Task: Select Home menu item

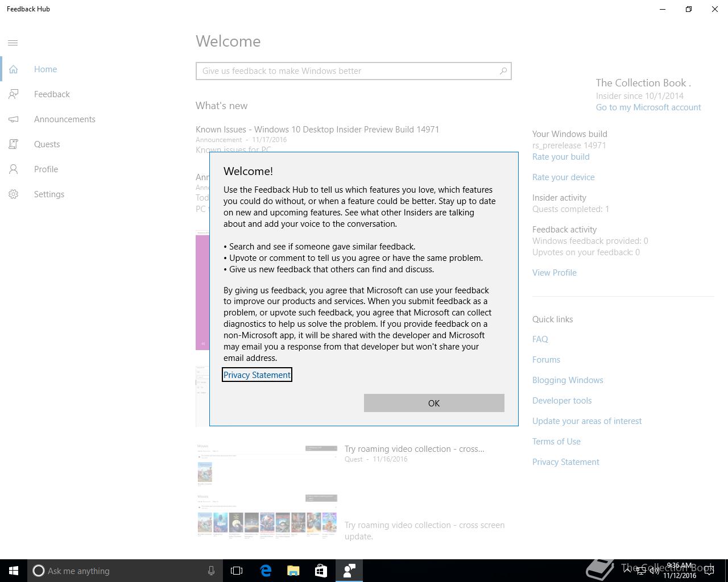Action: (45, 69)
